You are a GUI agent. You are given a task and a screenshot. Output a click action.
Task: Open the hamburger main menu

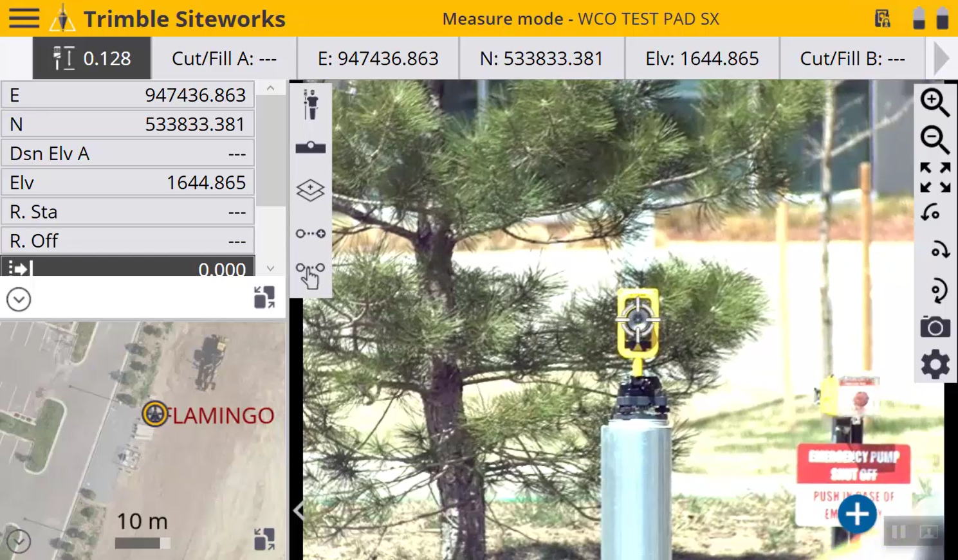point(24,18)
